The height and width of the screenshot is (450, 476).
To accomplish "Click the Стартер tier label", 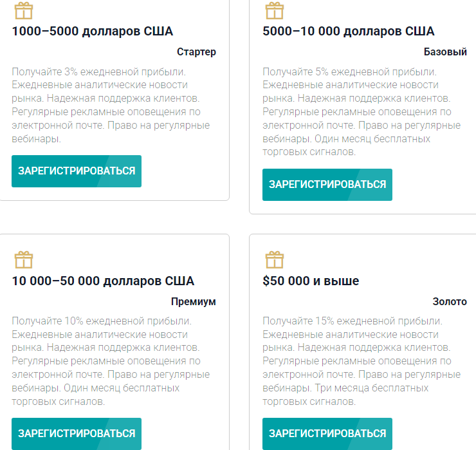I will pos(196,52).
